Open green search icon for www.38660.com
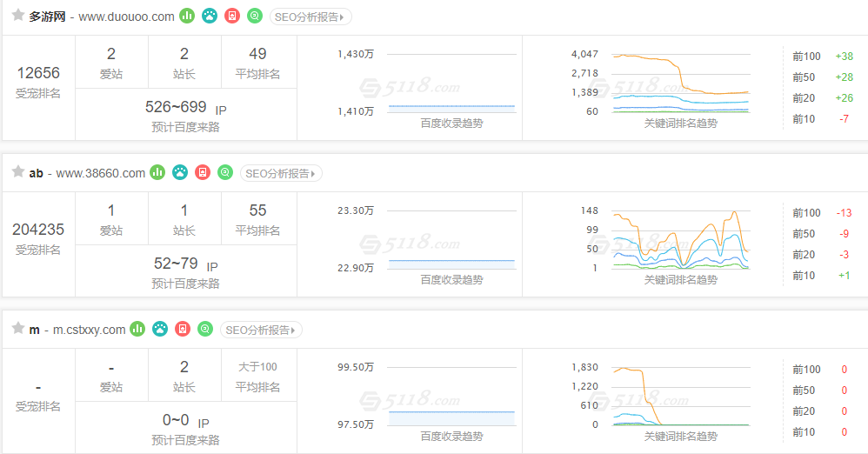Viewport: 868px width, 454px height. tap(225, 173)
